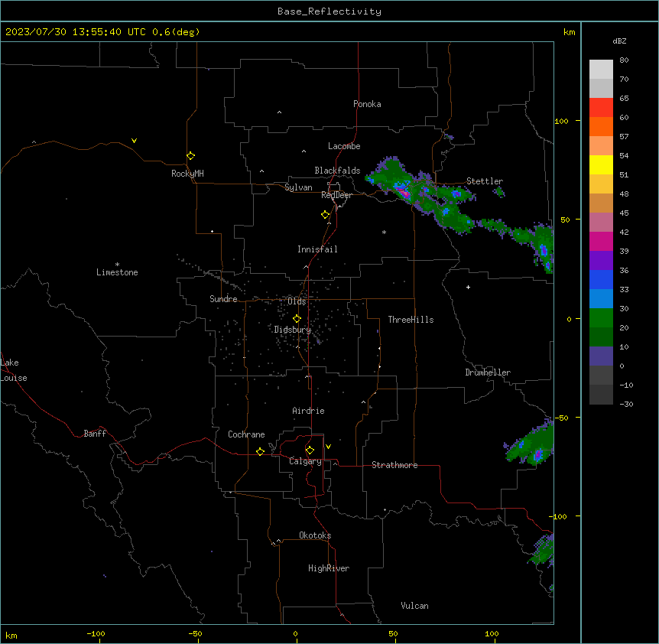
Task: Click the yellow diamond marker below Cochrane
Action: point(260,451)
